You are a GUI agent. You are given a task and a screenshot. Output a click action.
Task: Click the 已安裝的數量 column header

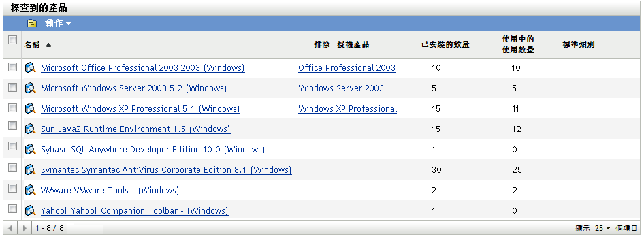[446, 45]
